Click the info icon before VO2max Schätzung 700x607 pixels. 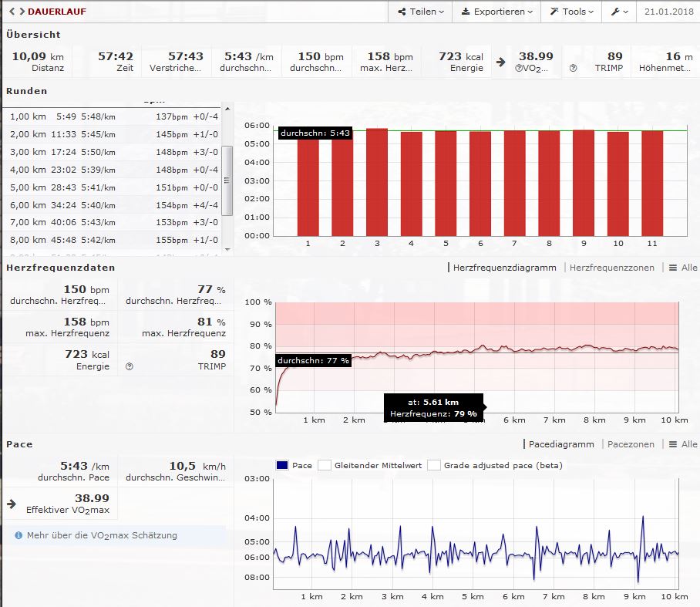coord(19,535)
